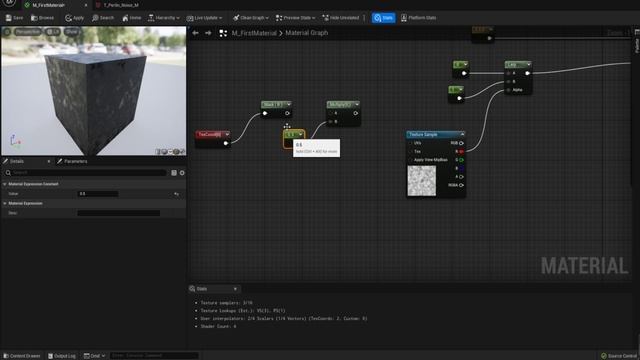Toggle the Stats button
The width and height of the screenshot is (640, 360).
coord(383,18)
